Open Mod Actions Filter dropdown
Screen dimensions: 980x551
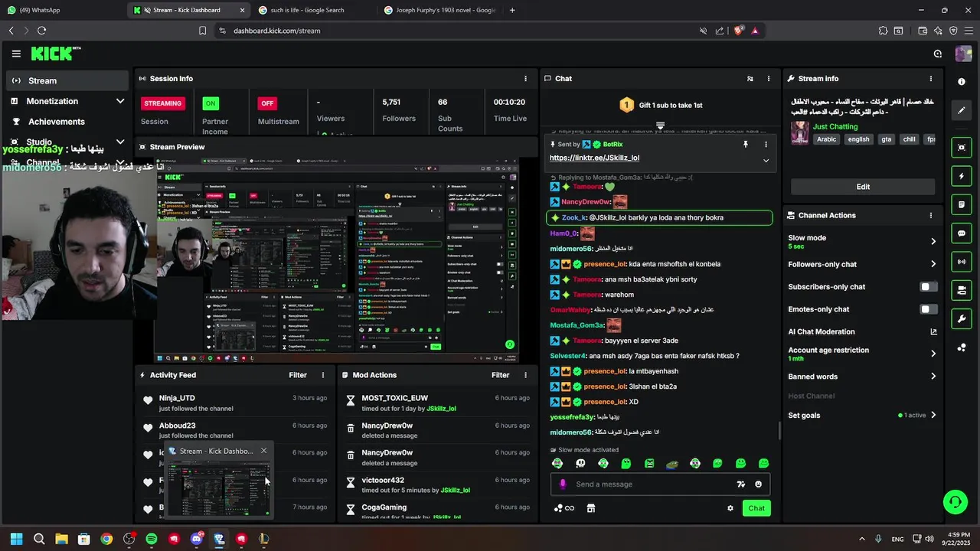pyautogui.click(x=500, y=375)
